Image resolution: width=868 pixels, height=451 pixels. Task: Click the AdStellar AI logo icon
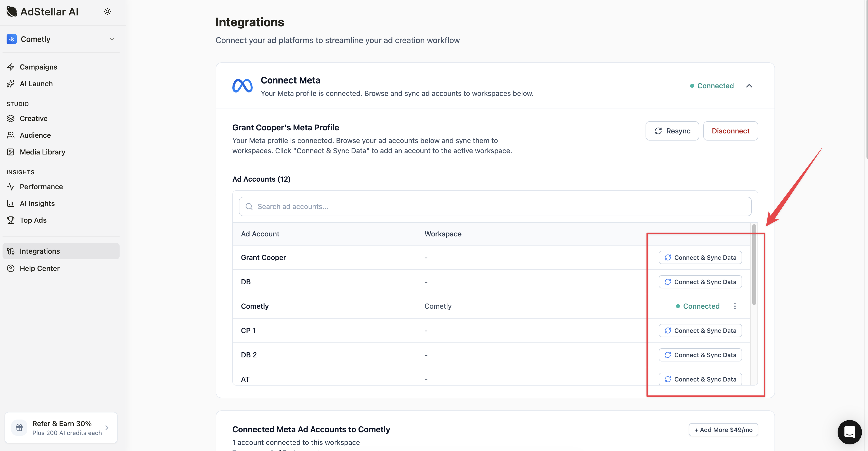coord(12,11)
